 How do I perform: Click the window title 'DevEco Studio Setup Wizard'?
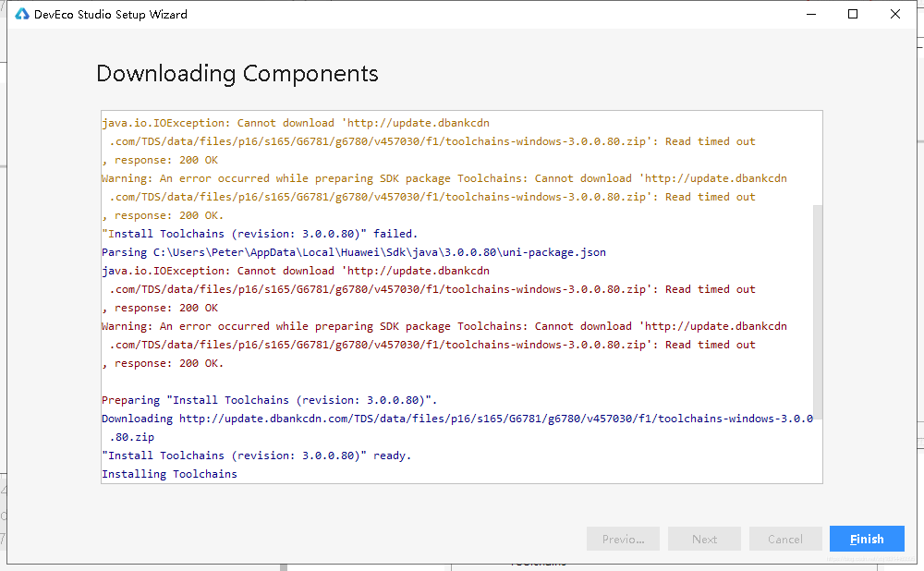pos(111,14)
